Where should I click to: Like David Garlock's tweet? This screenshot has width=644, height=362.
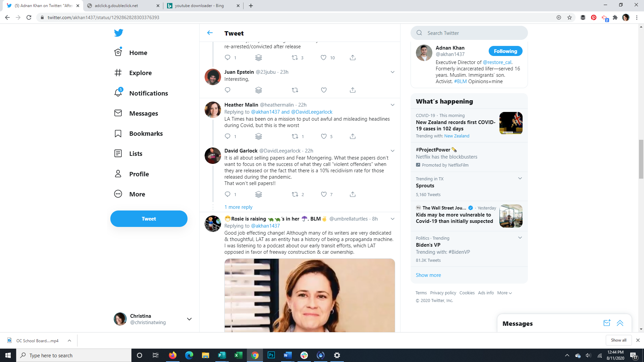point(324,194)
